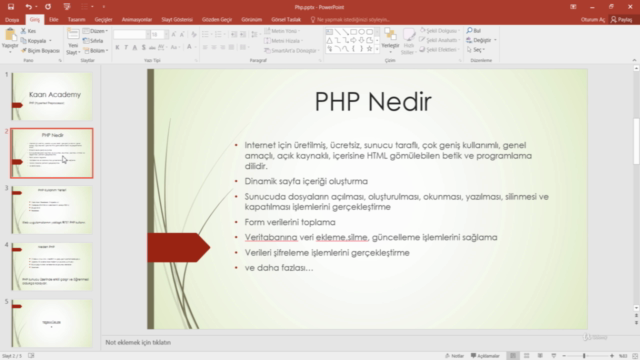Start slideshow icon in status bar
640x360 pixels.
(x=553, y=356)
